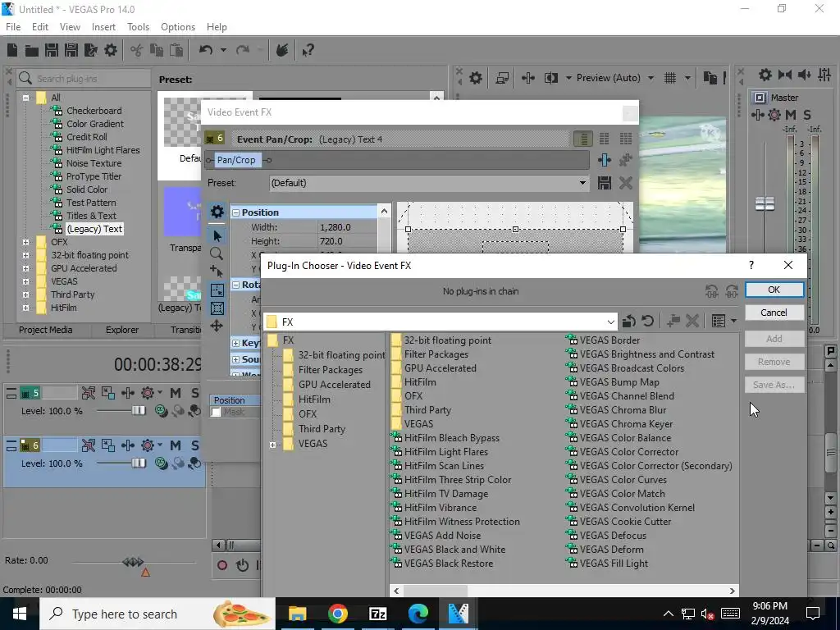Mute track 6 with M button
The width and height of the screenshot is (840, 630).
(176, 445)
